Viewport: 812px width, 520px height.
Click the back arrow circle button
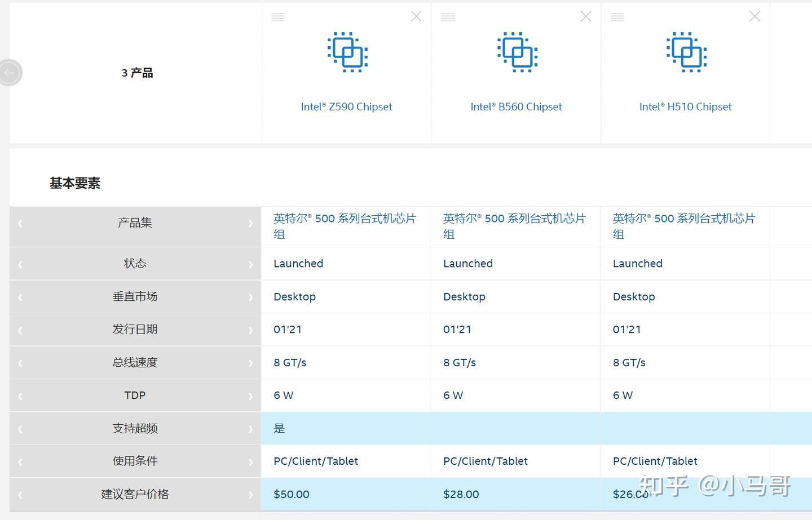coord(10,73)
